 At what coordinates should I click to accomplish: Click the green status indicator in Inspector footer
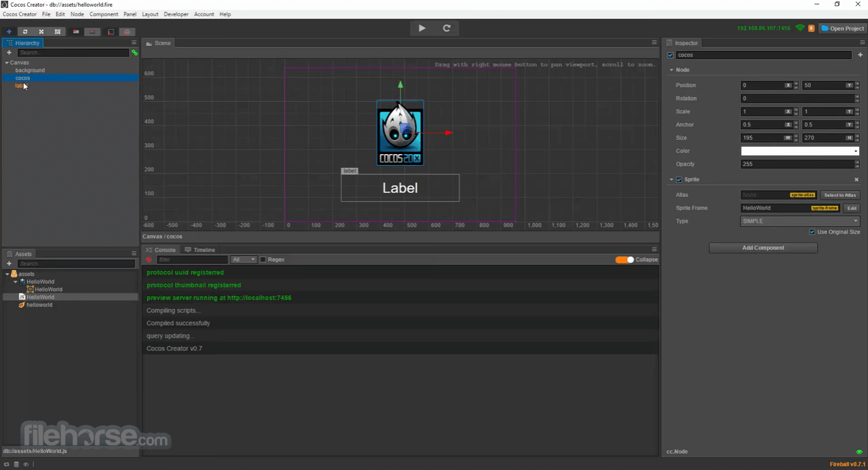[x=859, y=452]
